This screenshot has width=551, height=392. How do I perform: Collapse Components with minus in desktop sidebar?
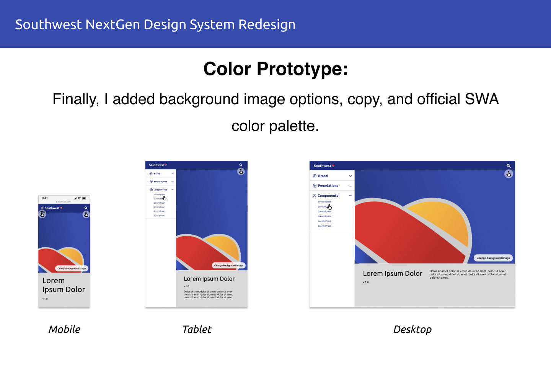[x=350, y=196]
